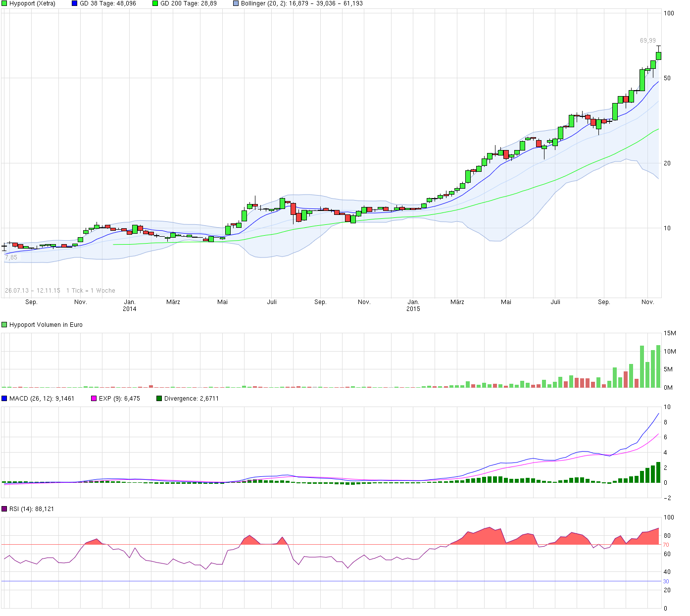Screen dimensions: 690x616
Task: Click the blue '30' RSI threshold label
Action: (666, 581)
